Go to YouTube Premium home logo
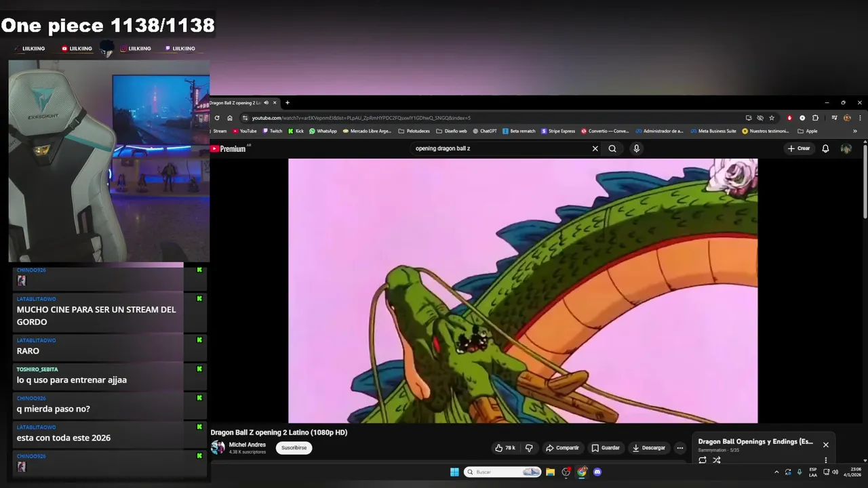 229,149
